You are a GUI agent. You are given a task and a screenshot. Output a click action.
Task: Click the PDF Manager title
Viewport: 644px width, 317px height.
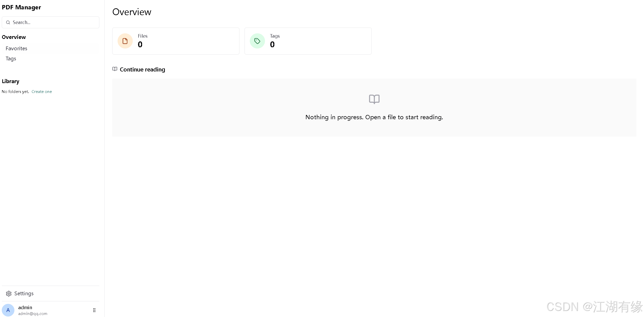(x=21, y=7)
